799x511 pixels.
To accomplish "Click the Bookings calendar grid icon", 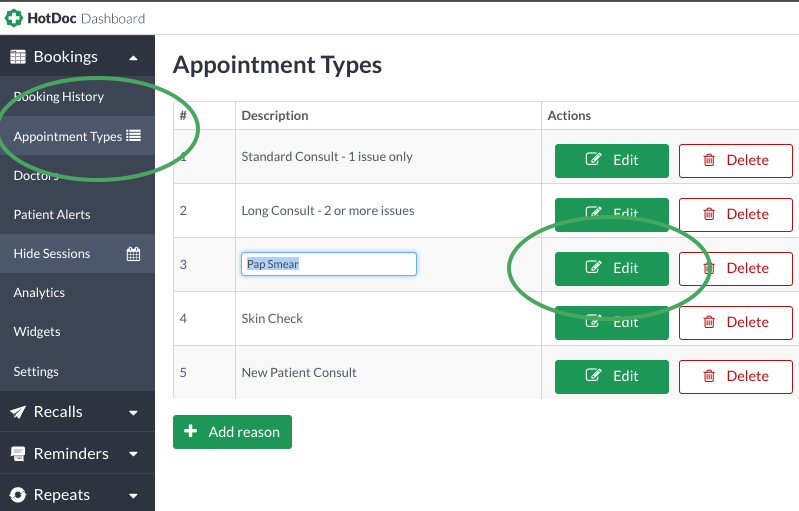I will (x=18, y=57).
